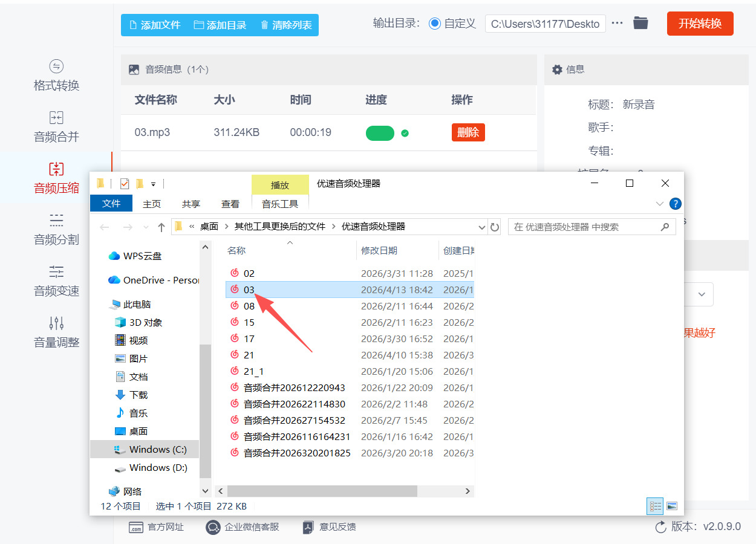The height and width of the screenshot is (544, 756).
Task: Open the partially hidden settings dropdown on right
Action: tap(702, 294)
